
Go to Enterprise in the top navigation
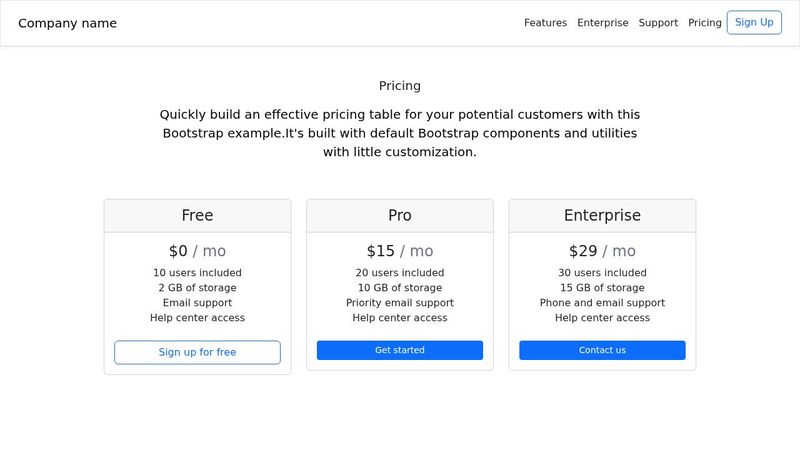point(602,23)
